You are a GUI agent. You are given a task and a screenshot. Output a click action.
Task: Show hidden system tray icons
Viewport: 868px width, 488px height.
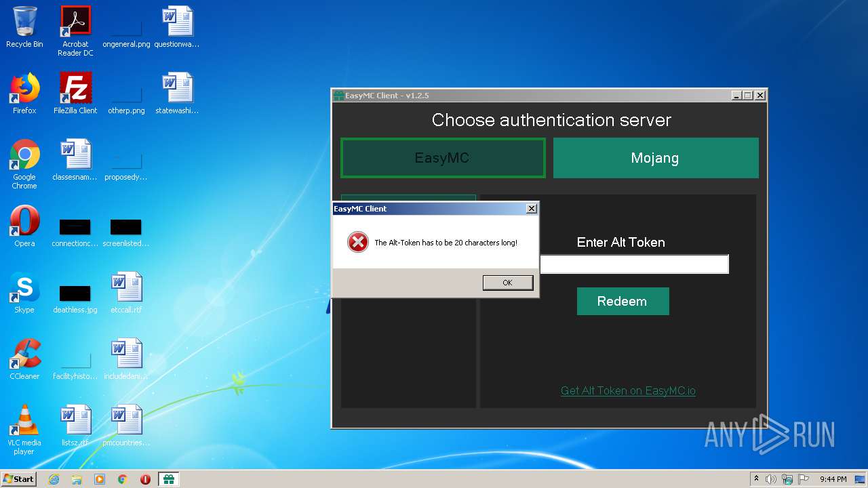click(756, 479)
